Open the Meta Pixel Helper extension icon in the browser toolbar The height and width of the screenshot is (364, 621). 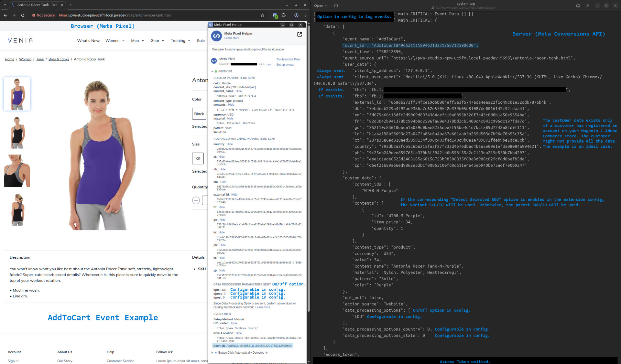coord(275,15)
